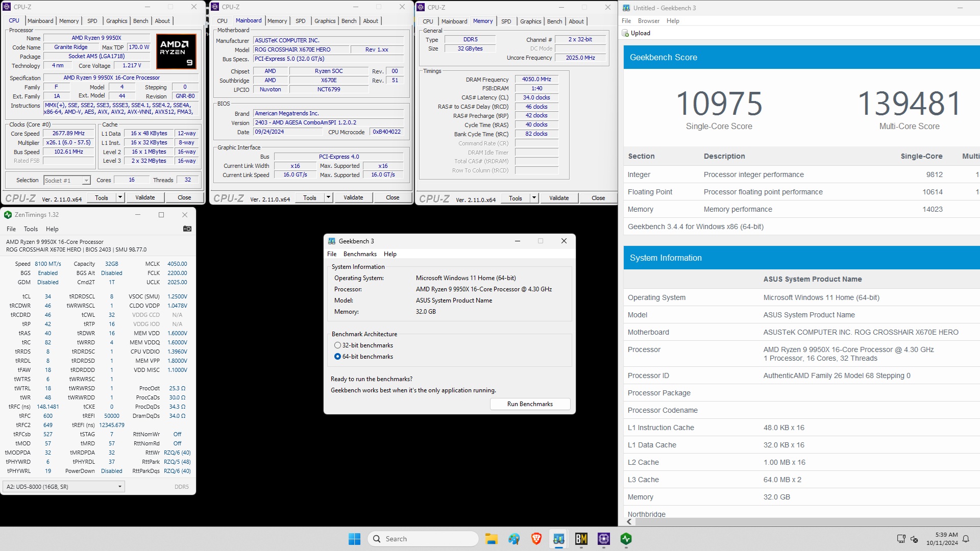Click Validate in the first CPU-Z window
The image size is (980, 551).
pyautogui.click(x=145, y=197)
